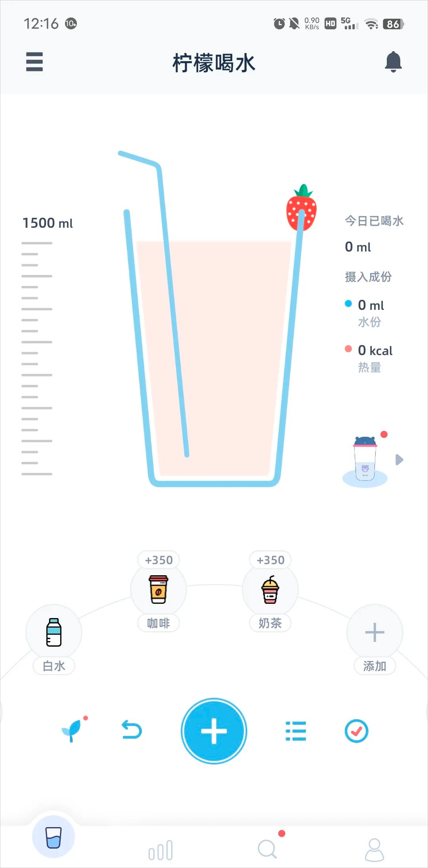Select the 白水 water bottle icon

tap(54, 632)
